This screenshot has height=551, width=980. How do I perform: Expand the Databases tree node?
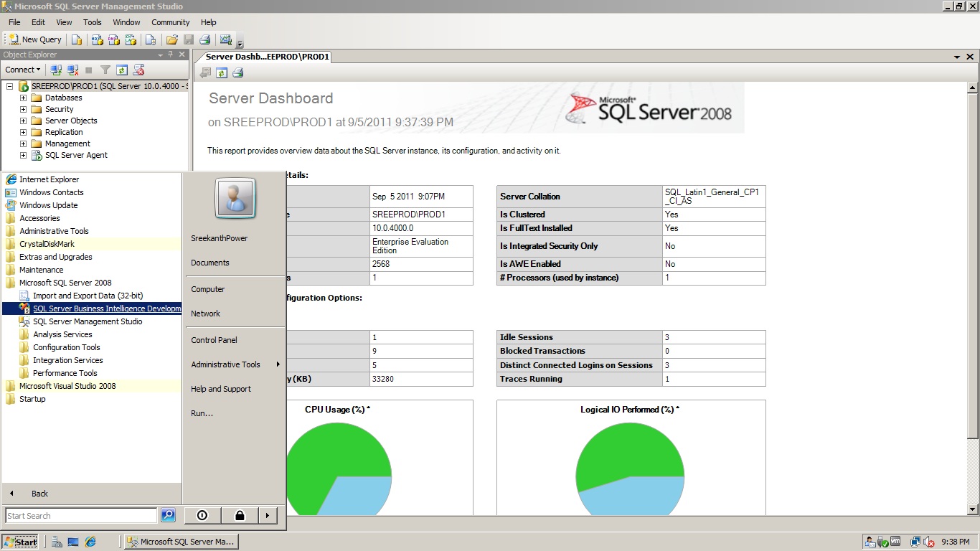23,98
